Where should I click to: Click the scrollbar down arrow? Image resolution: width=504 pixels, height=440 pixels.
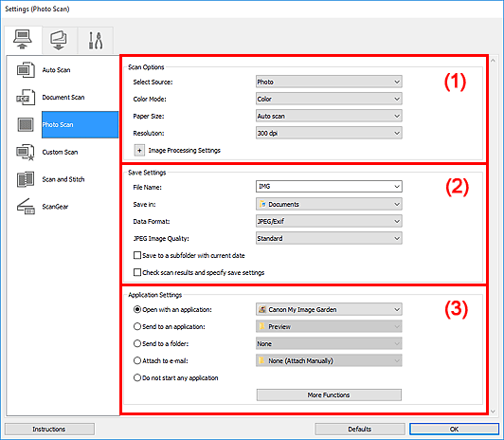[x=493, y=411]
